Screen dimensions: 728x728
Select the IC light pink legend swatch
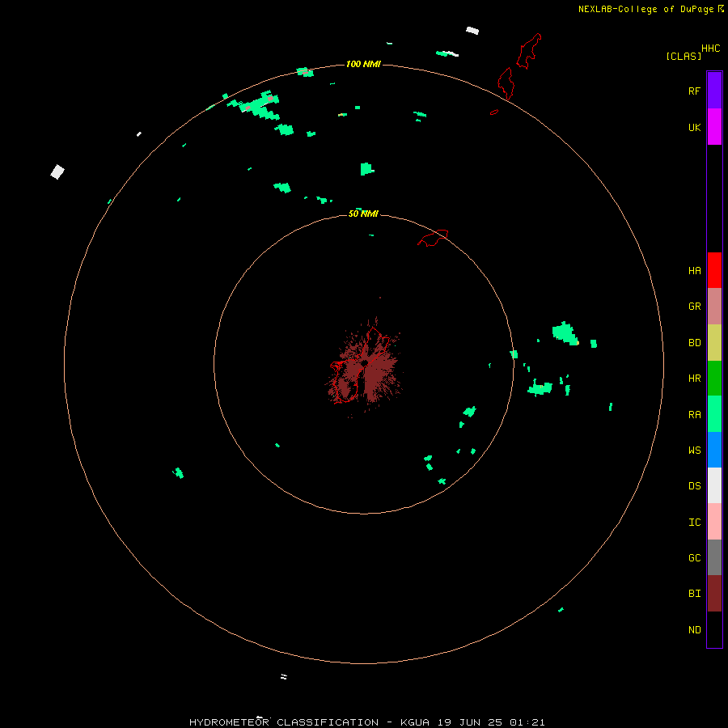coord(714,522)
